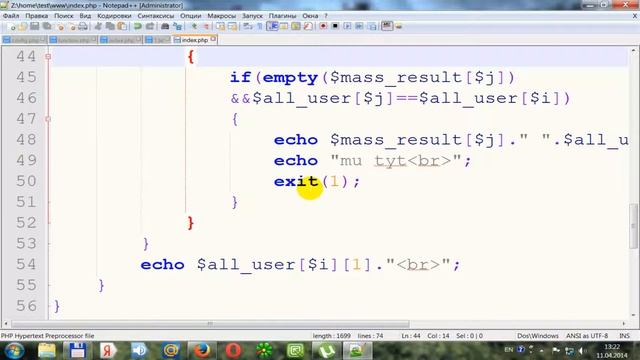Open the Файл menu
The width and height of the screenshot is (640, 360).
[x=11, y=16]
